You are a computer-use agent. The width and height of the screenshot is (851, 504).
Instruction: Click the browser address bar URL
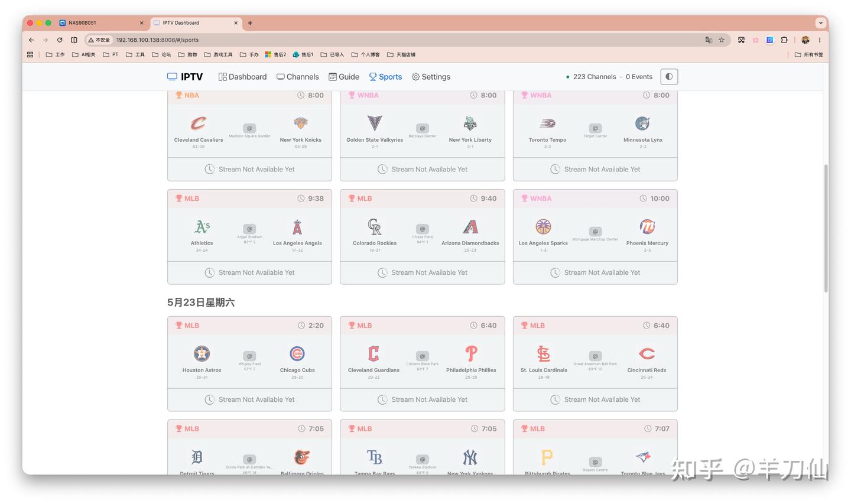[x=157, y=40]
